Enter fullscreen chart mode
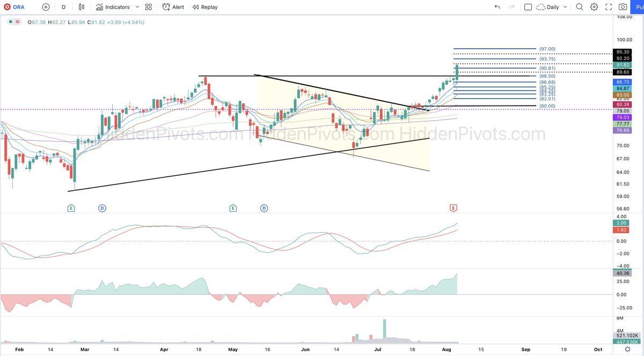Viewport: 644px width, 356px height. tap(608, 7)
